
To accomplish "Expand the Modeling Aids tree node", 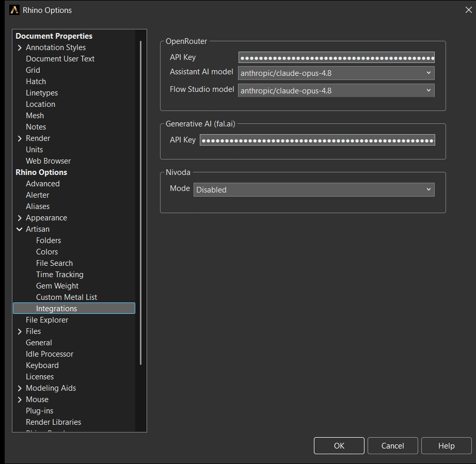I will [20, 388].
